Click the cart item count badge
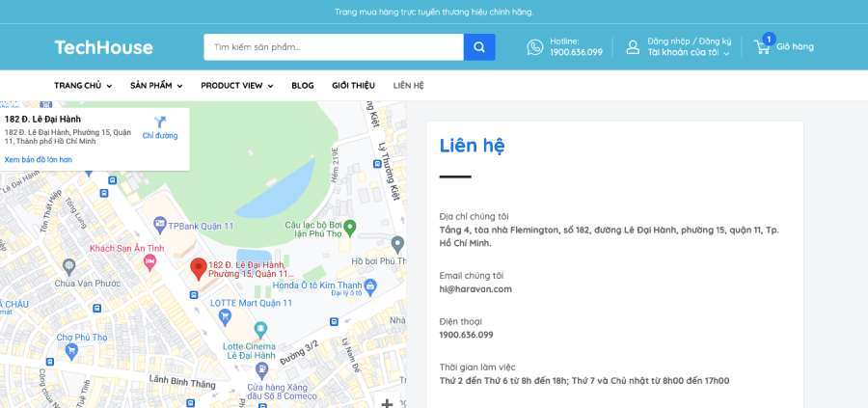The image size is (868, 408). 769,39
